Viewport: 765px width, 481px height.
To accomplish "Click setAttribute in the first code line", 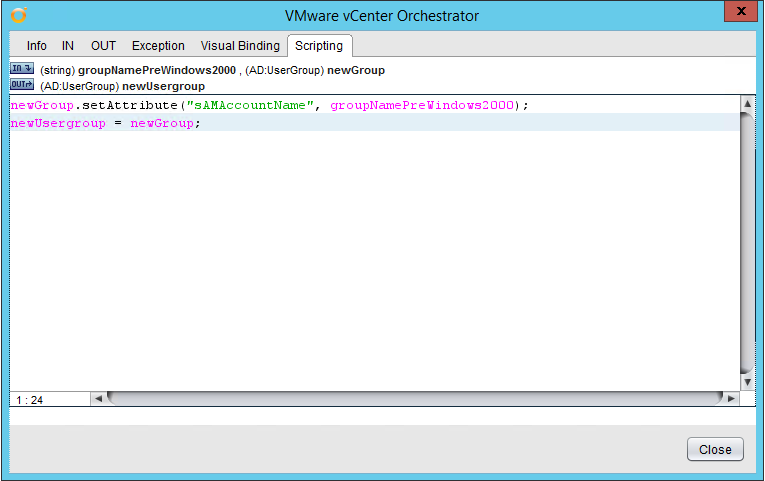I will [x=129, y=105].
